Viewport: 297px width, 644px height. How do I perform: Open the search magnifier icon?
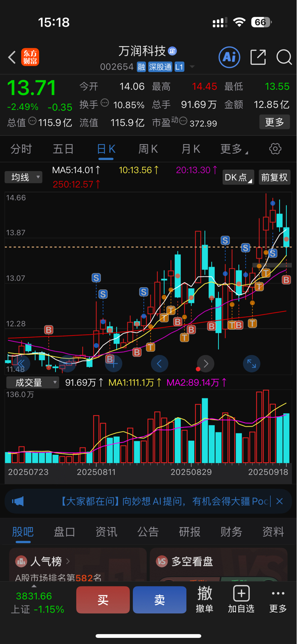[284, 57]
